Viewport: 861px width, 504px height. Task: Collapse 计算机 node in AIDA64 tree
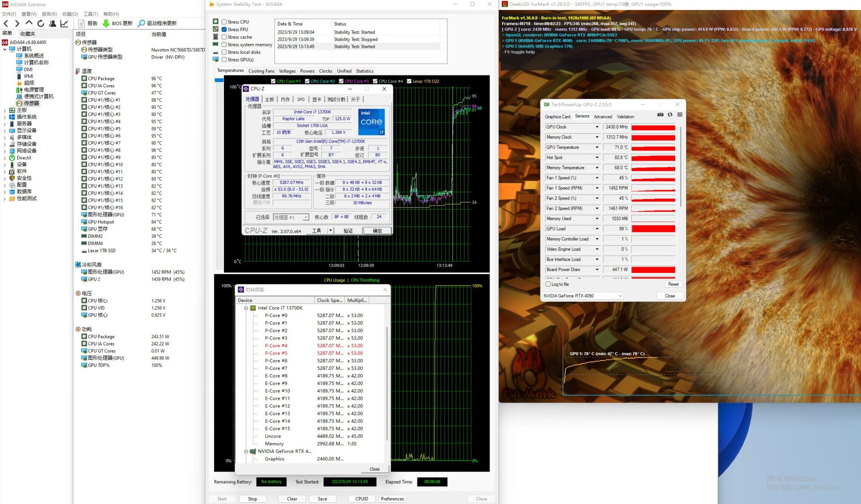[x=5, y=49]
